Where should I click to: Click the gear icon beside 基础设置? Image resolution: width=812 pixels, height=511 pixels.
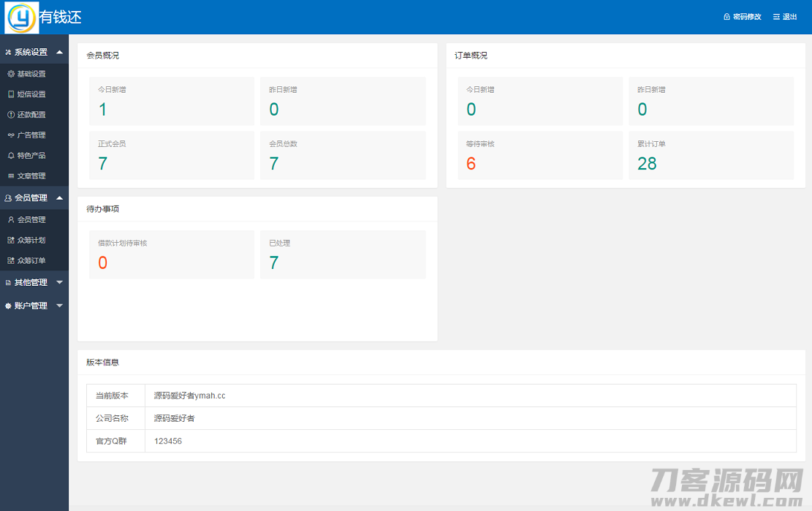(11, 74)
